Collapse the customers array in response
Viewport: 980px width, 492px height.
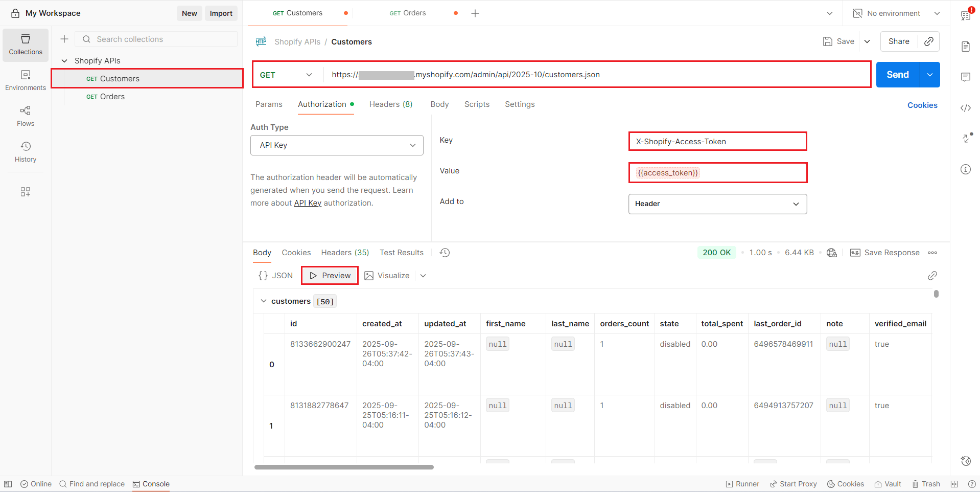point(264,301)
